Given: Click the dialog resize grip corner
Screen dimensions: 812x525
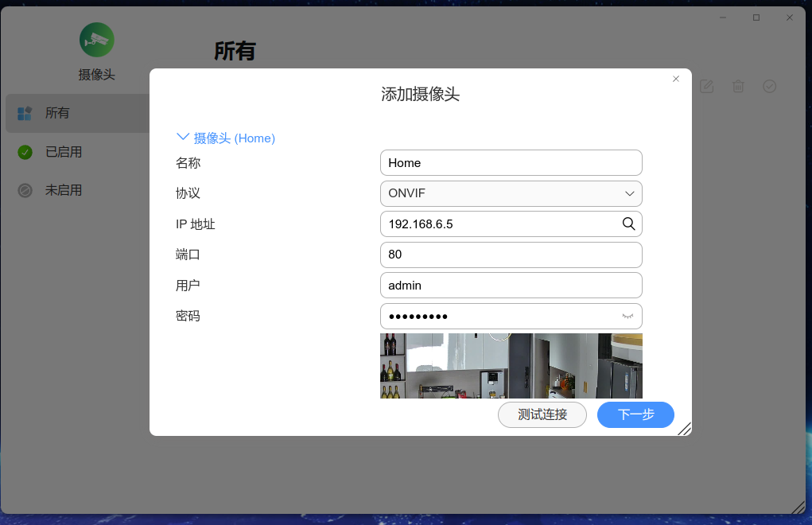Looking at the screenshot, I should pos(685,429).
